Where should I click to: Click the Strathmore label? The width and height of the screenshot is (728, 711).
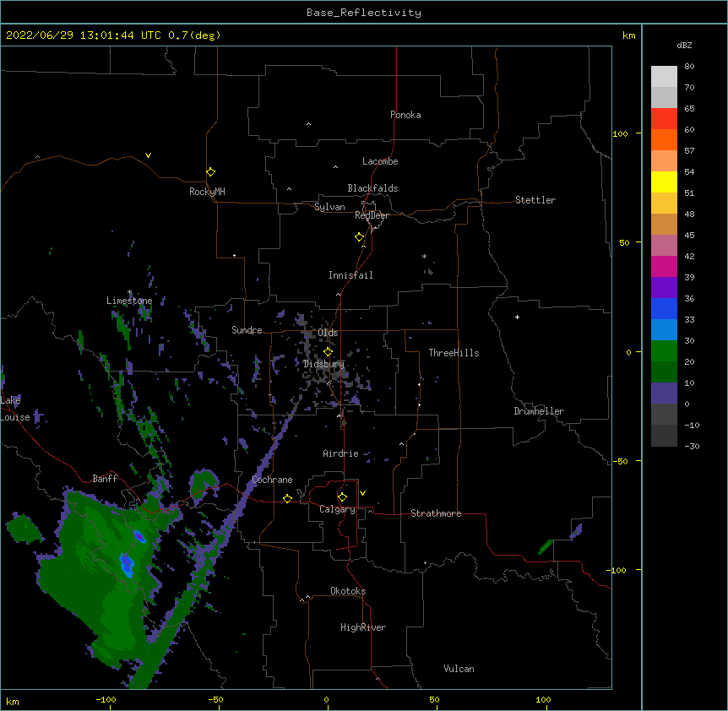pyautogui.click(x=436, y=513)
